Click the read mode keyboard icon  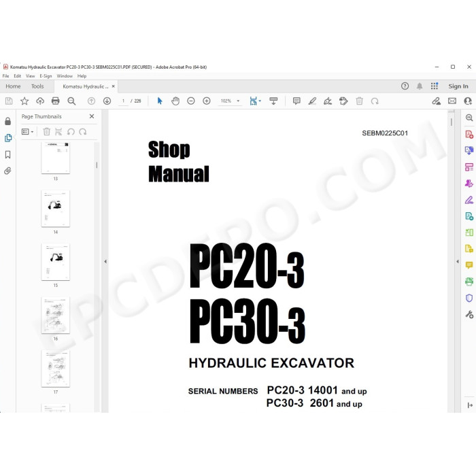tap(273, 101)
